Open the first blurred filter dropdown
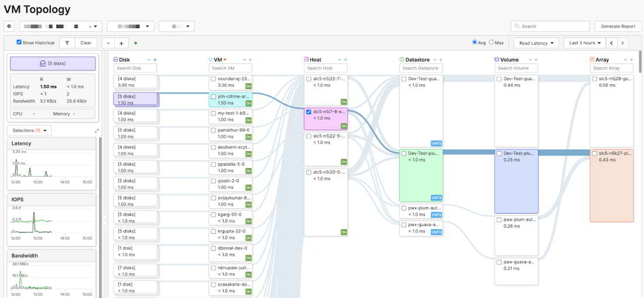 tap(61, 26)
